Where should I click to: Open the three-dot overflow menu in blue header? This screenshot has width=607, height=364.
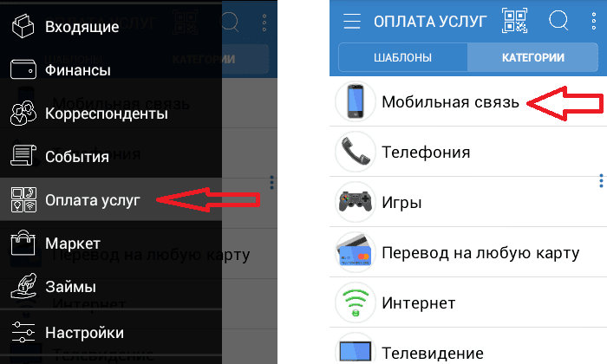coord(594,21)
